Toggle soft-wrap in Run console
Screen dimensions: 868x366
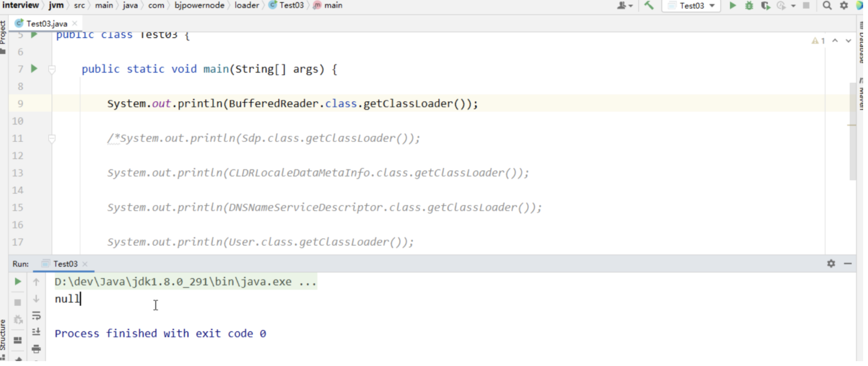36,316
